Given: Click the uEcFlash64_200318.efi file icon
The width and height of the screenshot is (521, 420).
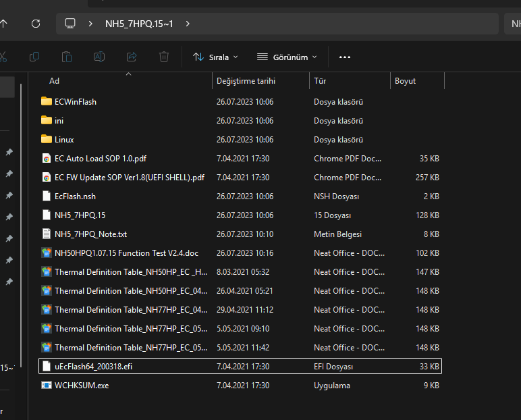Looking at the screenshot, I should point(47,366).
